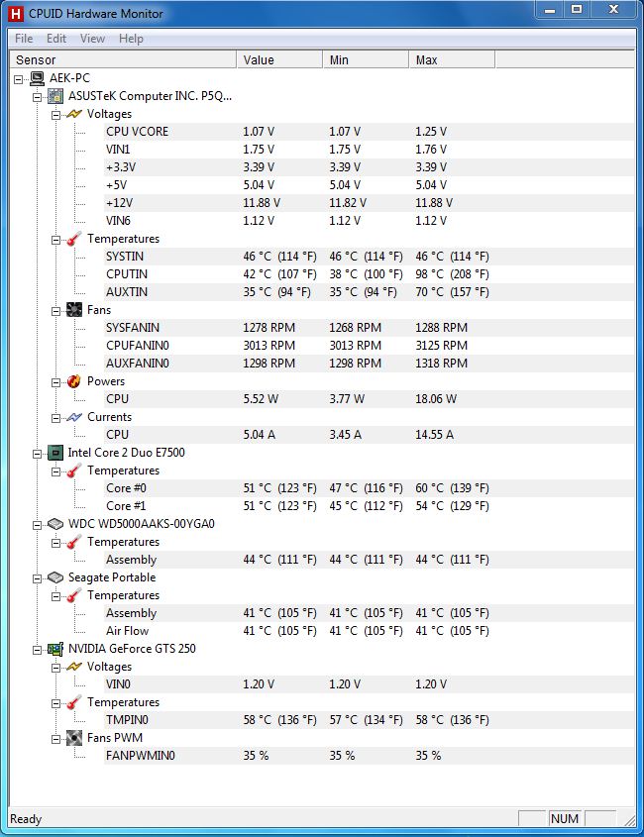Click the motherboard Temperatures thermometer icon
Screen dimensions: 644x837
tap(73, 239)
